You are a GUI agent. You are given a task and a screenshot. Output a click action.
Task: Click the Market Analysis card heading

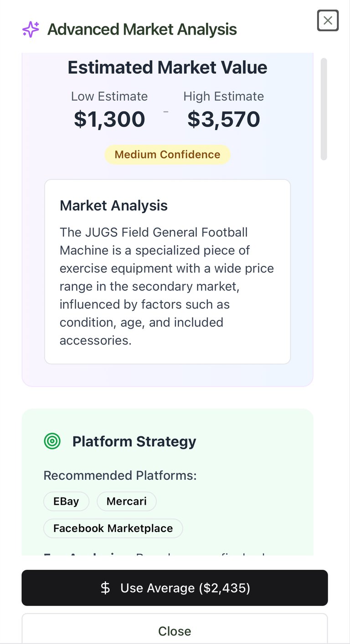(113, 206)
